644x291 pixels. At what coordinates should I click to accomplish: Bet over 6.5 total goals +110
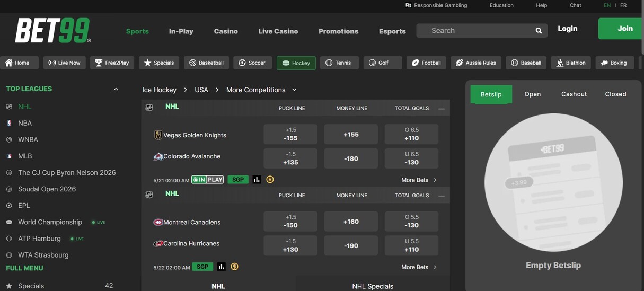[x=411, y=135]
